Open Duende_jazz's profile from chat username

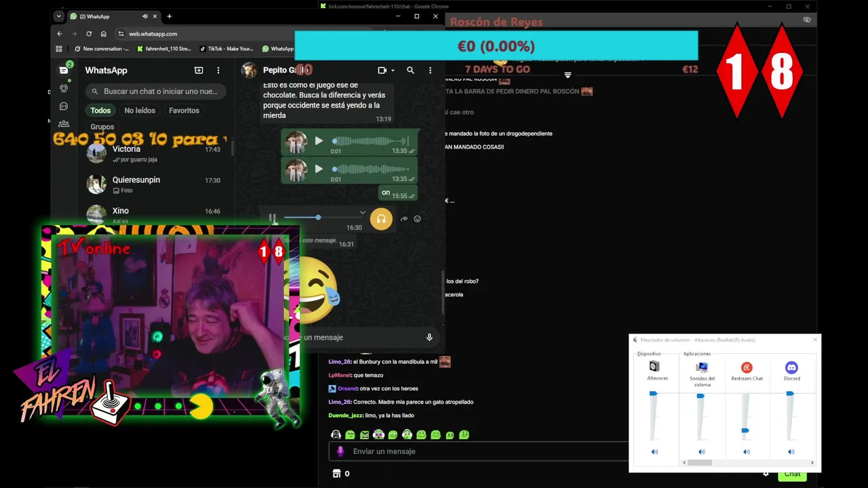(x=345, y=415)
